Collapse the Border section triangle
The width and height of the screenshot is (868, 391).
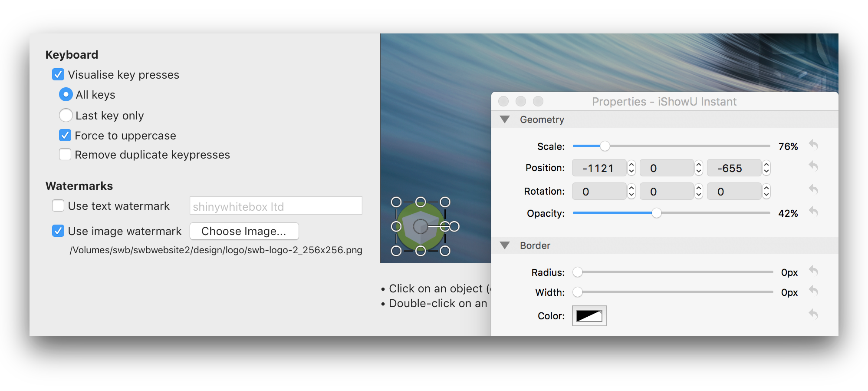[x=505, y=245]
